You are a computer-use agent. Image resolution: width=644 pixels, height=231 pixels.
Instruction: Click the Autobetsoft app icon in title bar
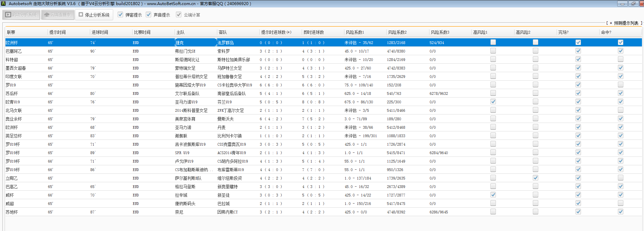tap(3, 3)
